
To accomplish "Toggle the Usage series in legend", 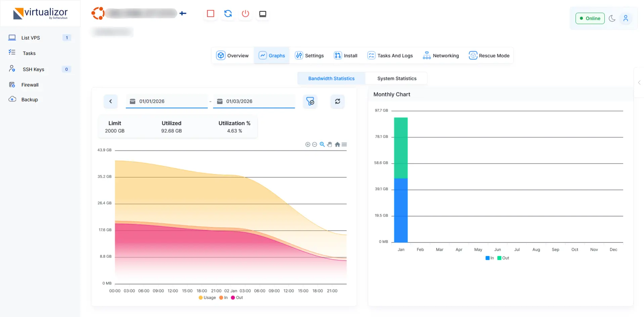I will pyautogui.click(x=207, y=298).
